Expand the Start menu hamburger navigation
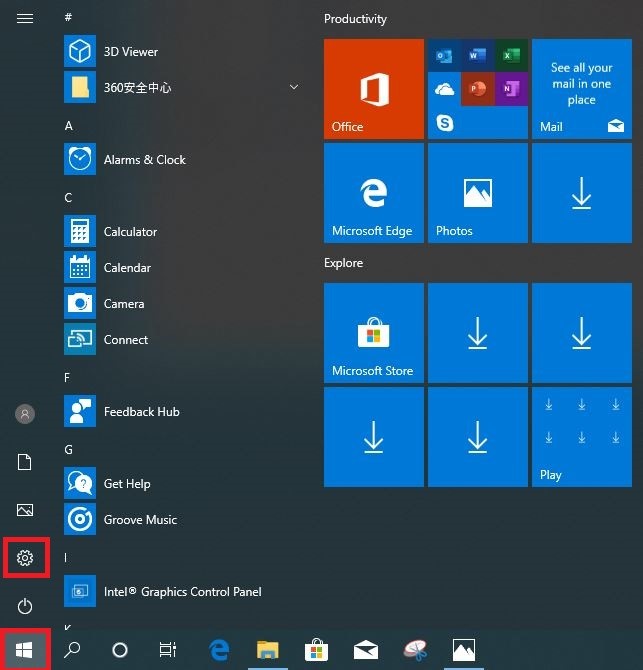The height and width of the screenshot is (670, 643). (x=26, y=18)
